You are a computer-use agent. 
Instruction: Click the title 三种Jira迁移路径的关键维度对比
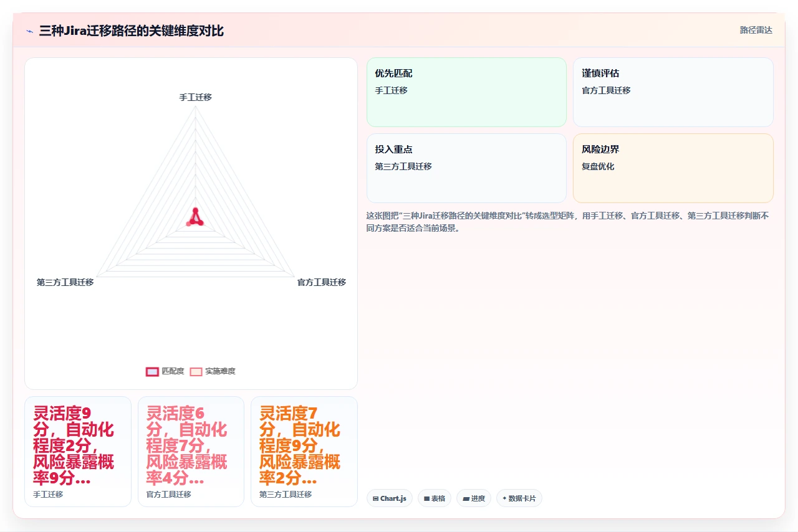tap(131, 31)
